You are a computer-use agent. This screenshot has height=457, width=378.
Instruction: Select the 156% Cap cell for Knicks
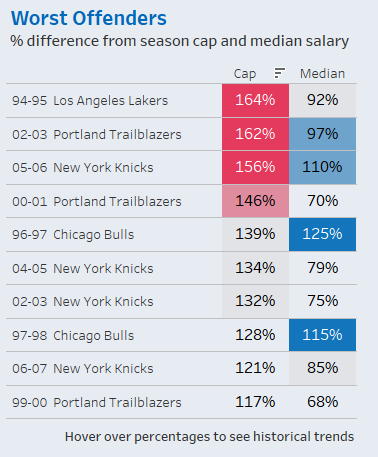pos(255,167)
